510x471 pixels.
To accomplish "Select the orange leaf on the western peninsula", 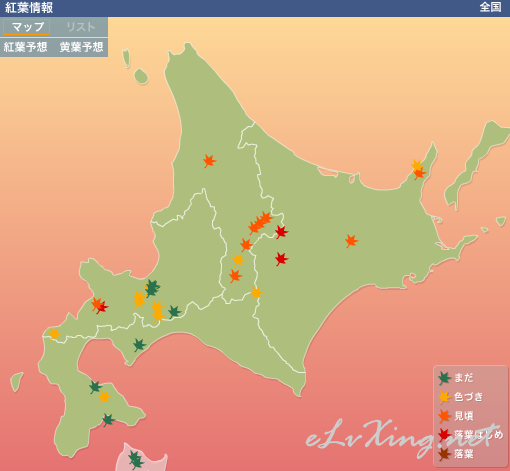I will click(97, 304).
